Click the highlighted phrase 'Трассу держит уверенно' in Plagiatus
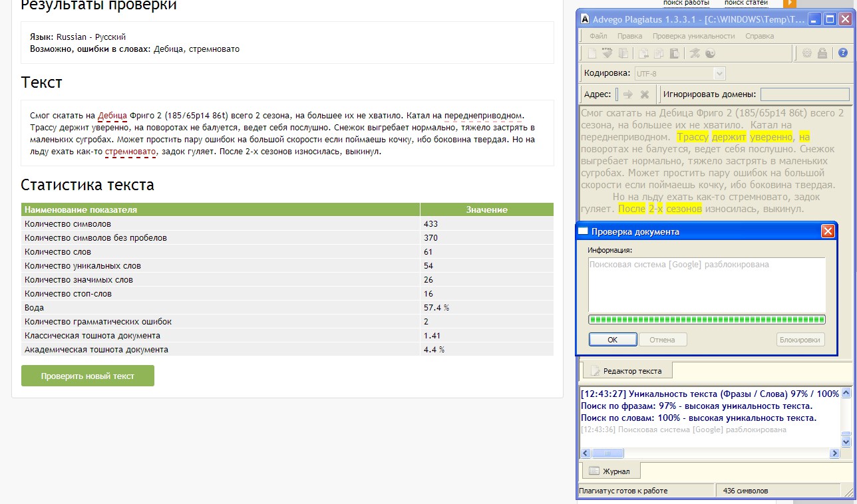Viewport: 857px width, 504px height. click(x=735, y=137)
